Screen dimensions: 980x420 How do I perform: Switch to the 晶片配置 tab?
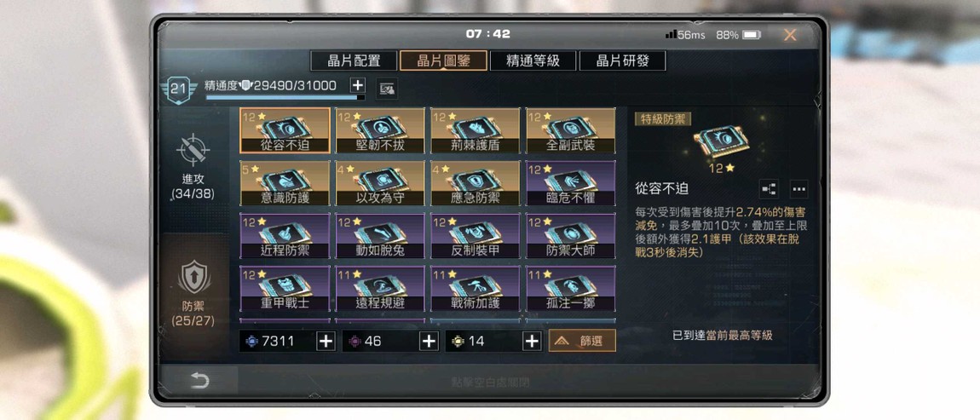coord(354,60)
